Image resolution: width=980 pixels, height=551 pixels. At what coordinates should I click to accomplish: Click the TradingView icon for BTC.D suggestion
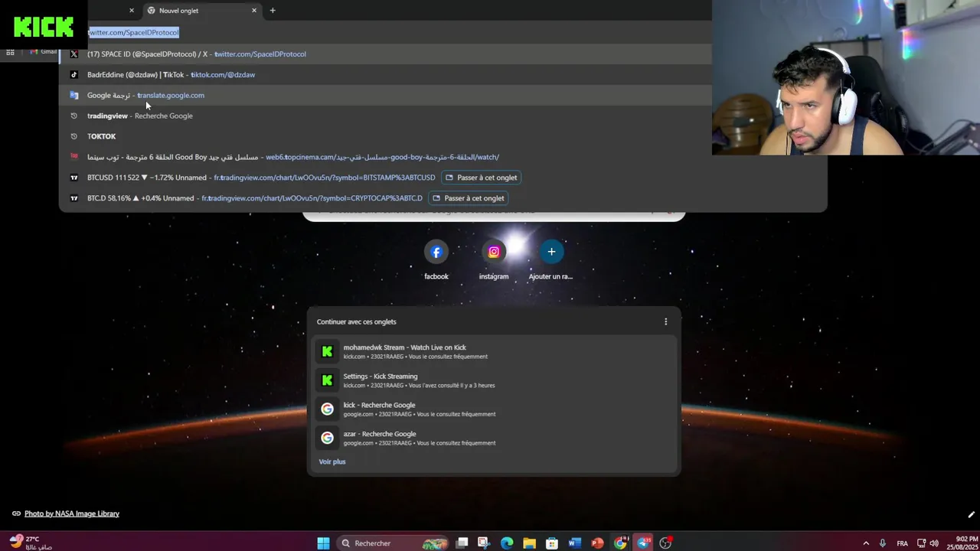click(x=73, y=198)
